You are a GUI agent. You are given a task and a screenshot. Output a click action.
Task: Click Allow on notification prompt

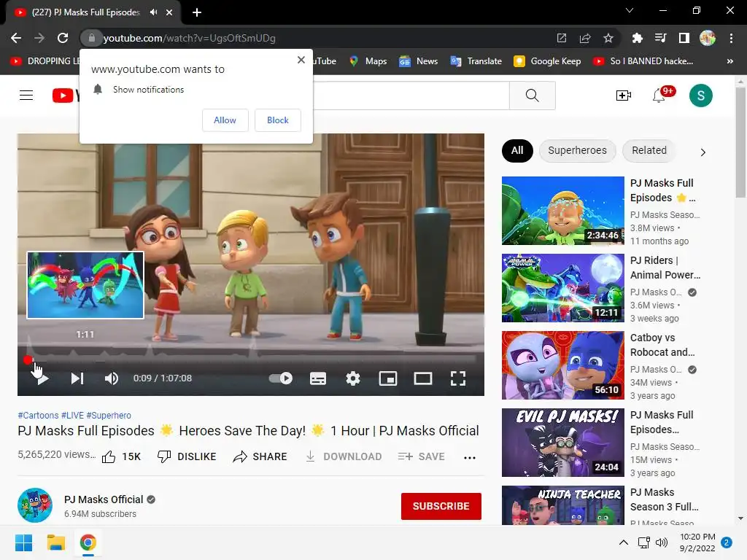tap(225, 120)
